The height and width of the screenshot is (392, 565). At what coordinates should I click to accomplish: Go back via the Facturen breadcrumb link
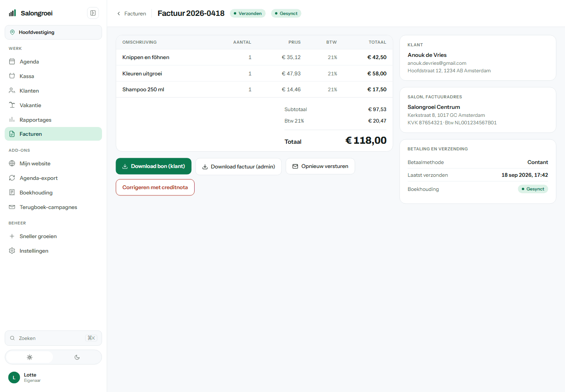(x=132, y=14)
